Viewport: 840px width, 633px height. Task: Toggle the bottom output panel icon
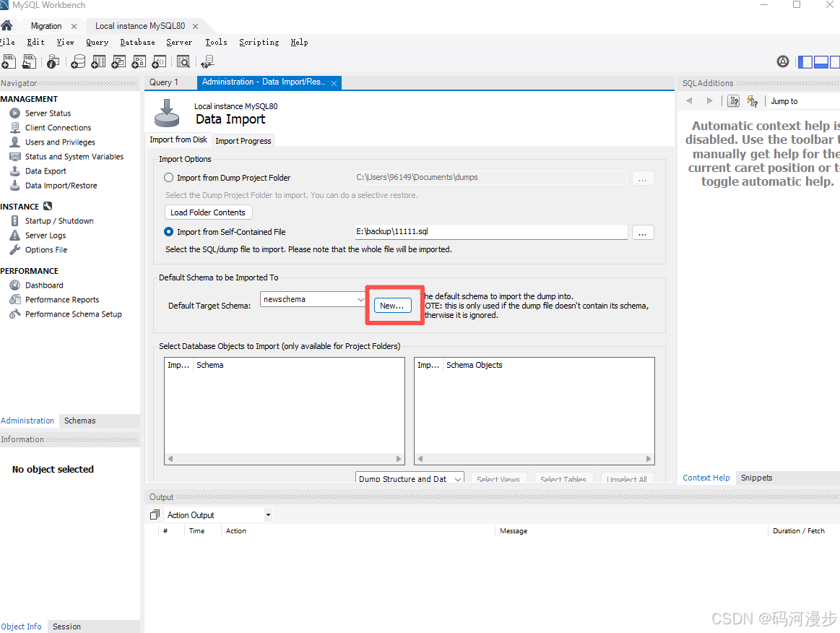pos(821,62)
